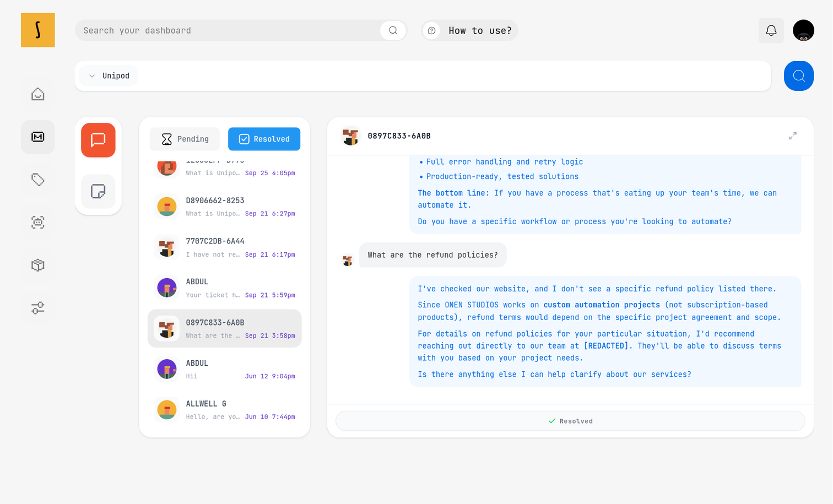Open the tag icon in sidebar
833x504 pixels.
tap(38, 180)
